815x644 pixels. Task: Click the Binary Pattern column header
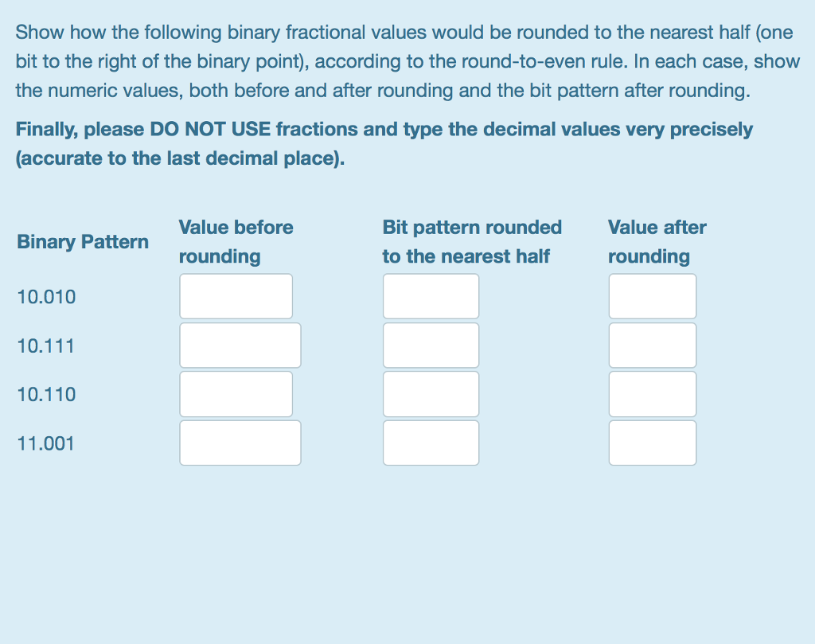82,241
